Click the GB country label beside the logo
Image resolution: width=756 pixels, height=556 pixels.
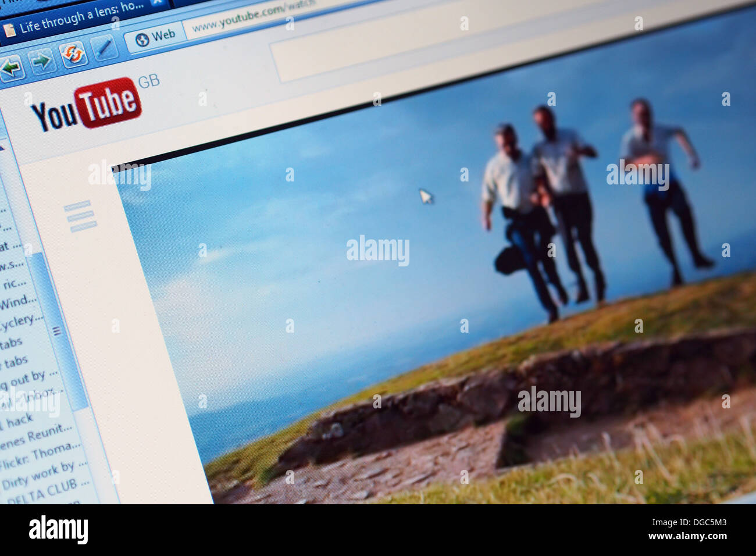(x=149, y=81)
